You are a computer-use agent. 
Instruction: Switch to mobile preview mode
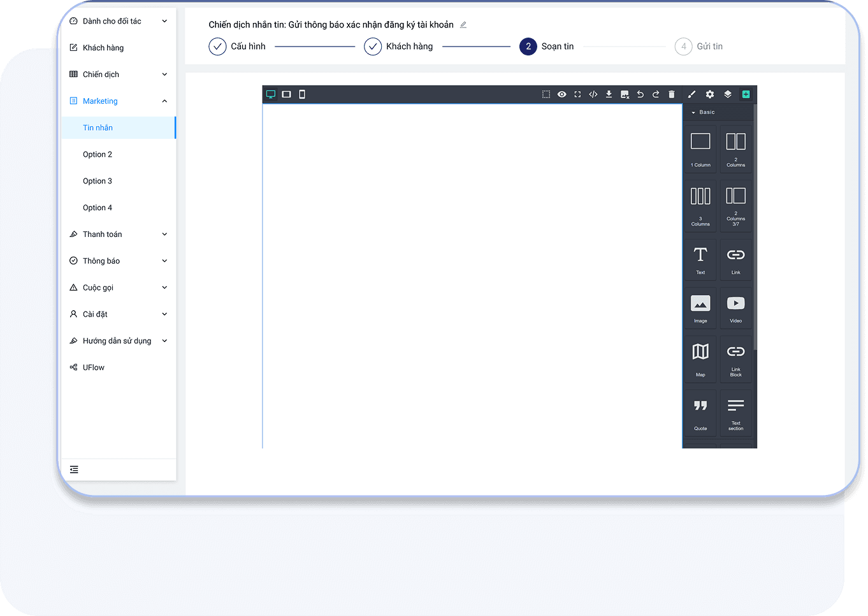(x=301, y=94)
